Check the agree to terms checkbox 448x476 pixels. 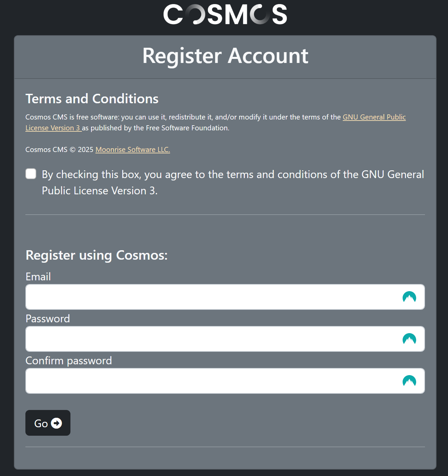(31, 174)
